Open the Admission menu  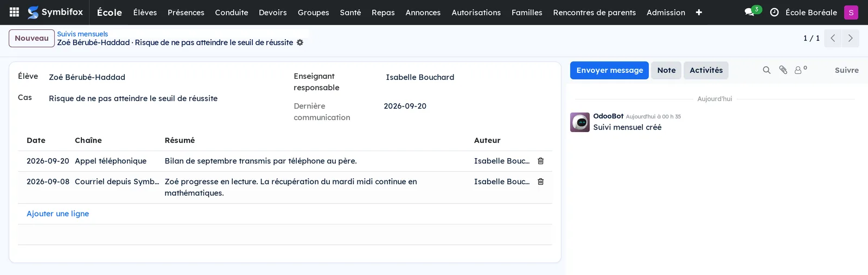(666, 12)
